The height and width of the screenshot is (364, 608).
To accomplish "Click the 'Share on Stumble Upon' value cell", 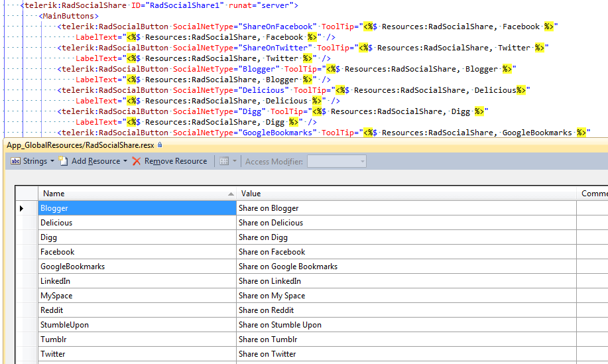I will coord(406,324).
